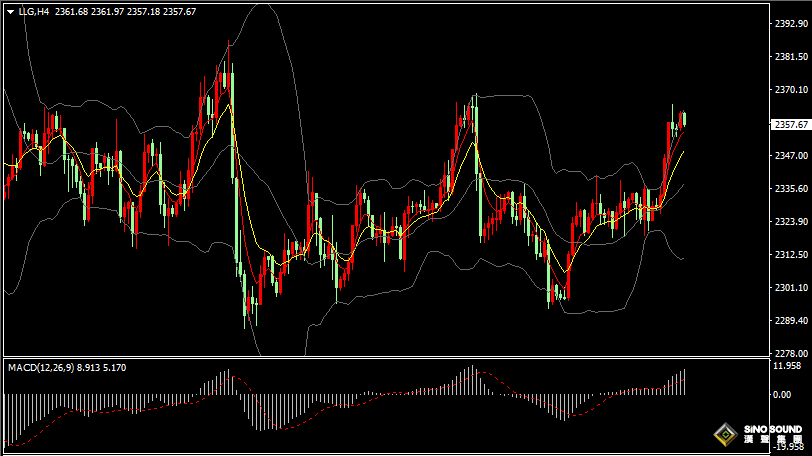Viewport: 812px width, 456px height.
Task: Click the 2312.50 price axis label
Action: [789, 255]
